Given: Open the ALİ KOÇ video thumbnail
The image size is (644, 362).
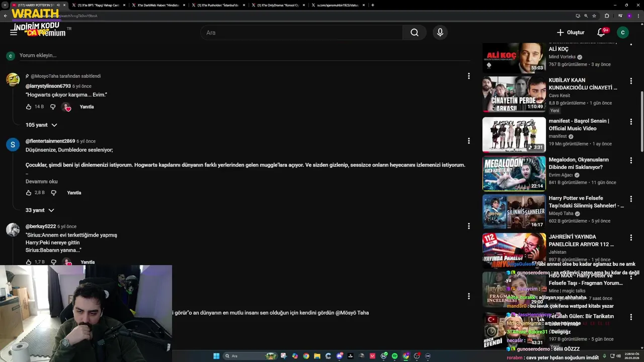Looking at the screenshot, I should point(514,58).
